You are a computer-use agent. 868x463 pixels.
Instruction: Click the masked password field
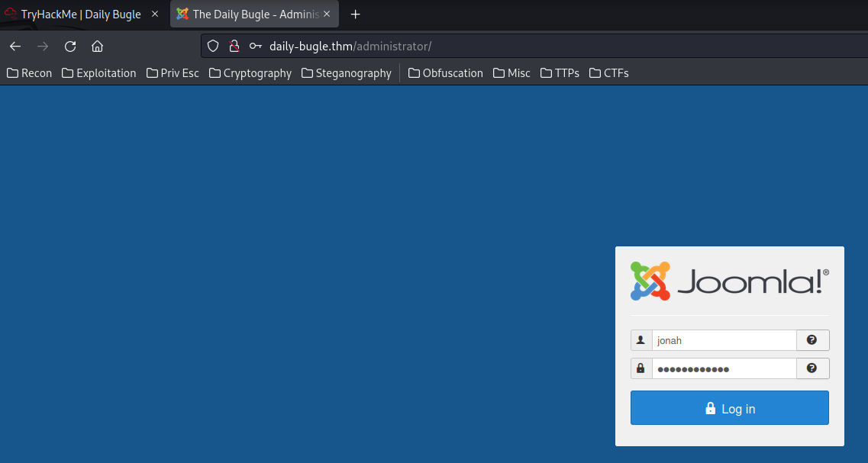click(x=724, y=368)
